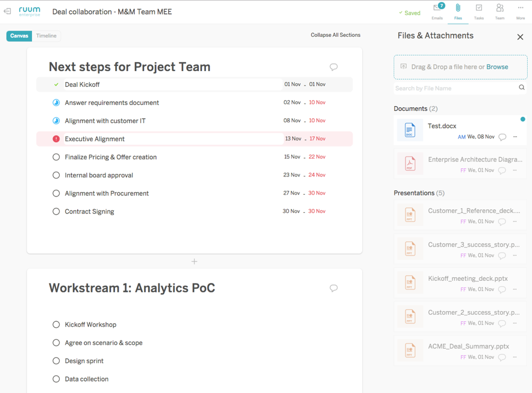Check off Finalize Pricing & Offer creation

(55, 157)
